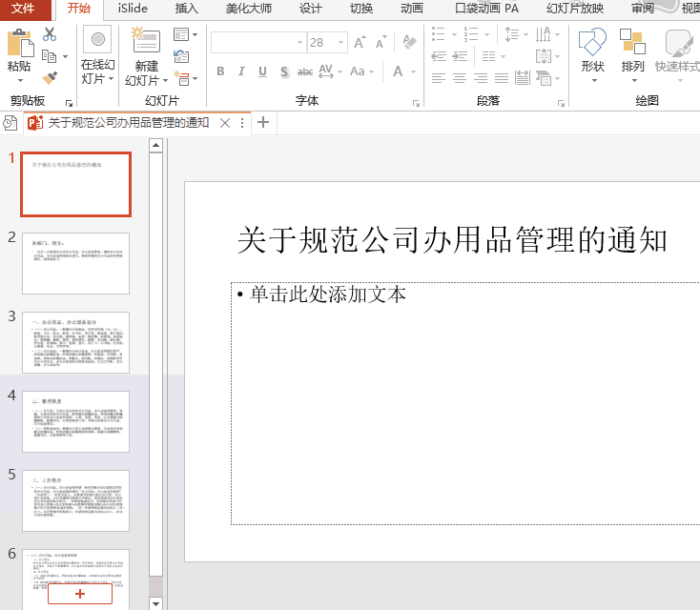Toggle Bold formatting
This screenshot has width=700, height=610.
tap(220, 71)
